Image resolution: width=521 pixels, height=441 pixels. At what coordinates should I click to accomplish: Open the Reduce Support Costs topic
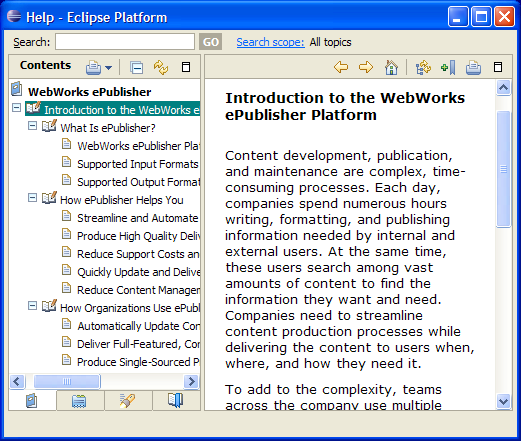pyautogui.click(x=138, y=254)
